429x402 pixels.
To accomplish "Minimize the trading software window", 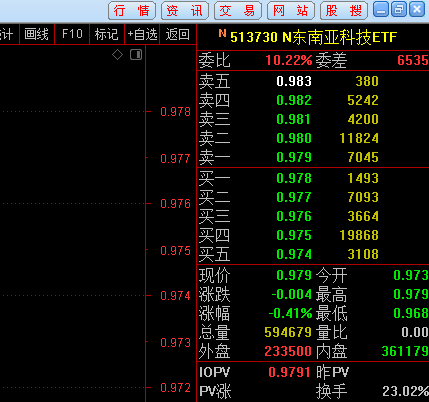I will click(x=381, y=9).
